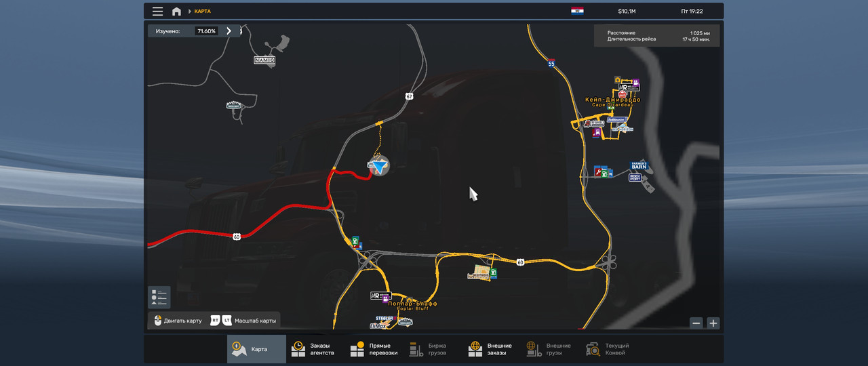The height and width of the screenshot is (366, 868).
Task: Select the gas station icon beside Heartwood
Action: click(494, 273)
